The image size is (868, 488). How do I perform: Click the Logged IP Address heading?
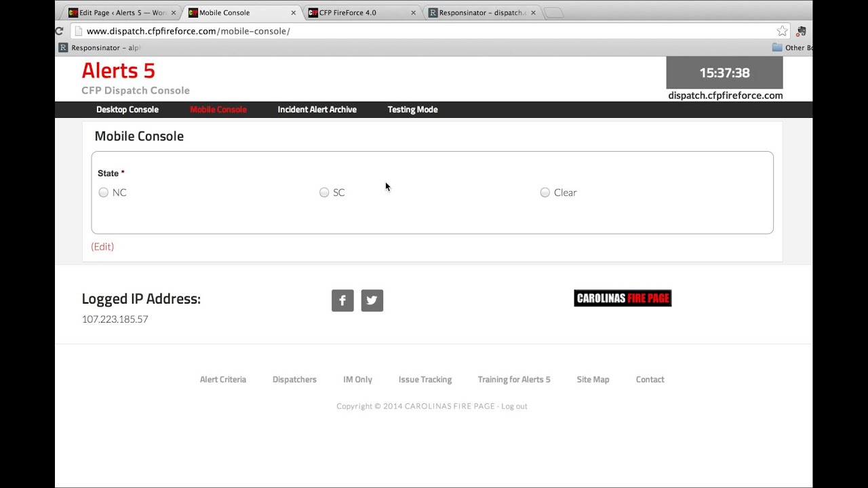(x=141, y=299)
